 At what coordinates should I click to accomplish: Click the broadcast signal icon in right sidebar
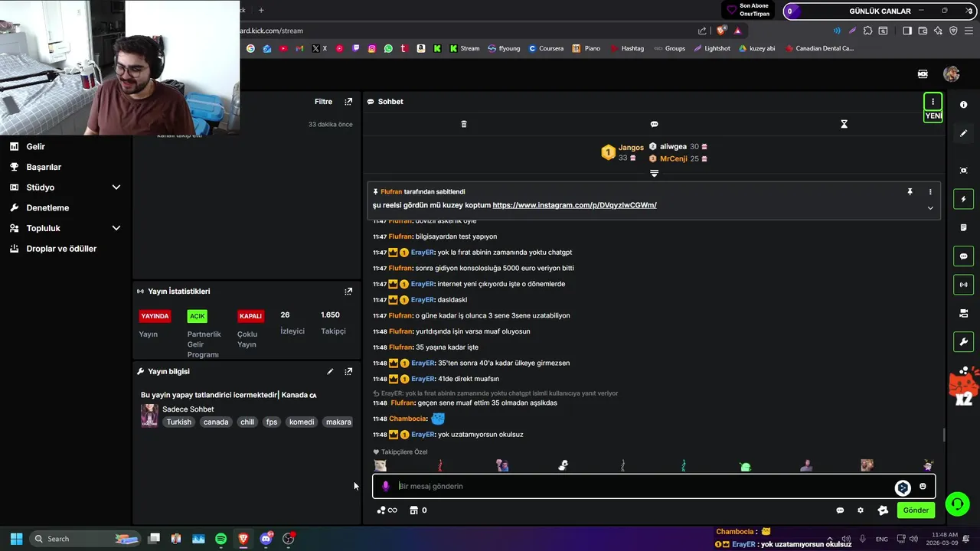964,285
